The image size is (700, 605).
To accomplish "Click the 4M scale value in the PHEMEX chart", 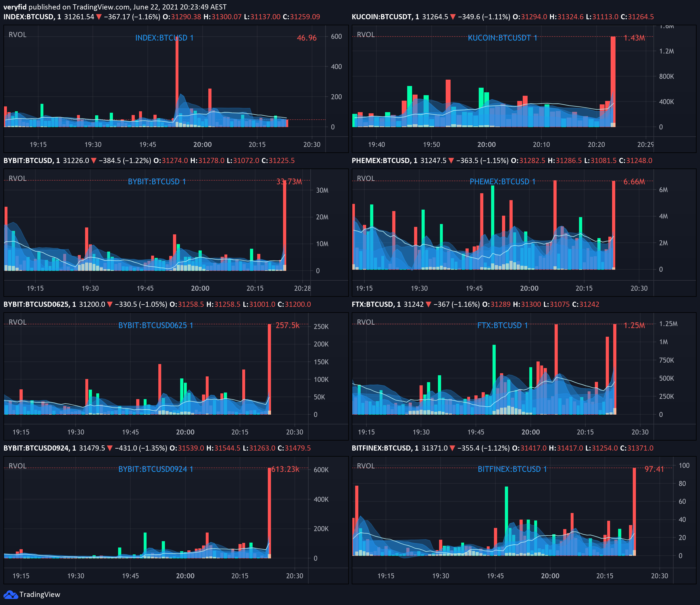I will (x=664, y=216).
